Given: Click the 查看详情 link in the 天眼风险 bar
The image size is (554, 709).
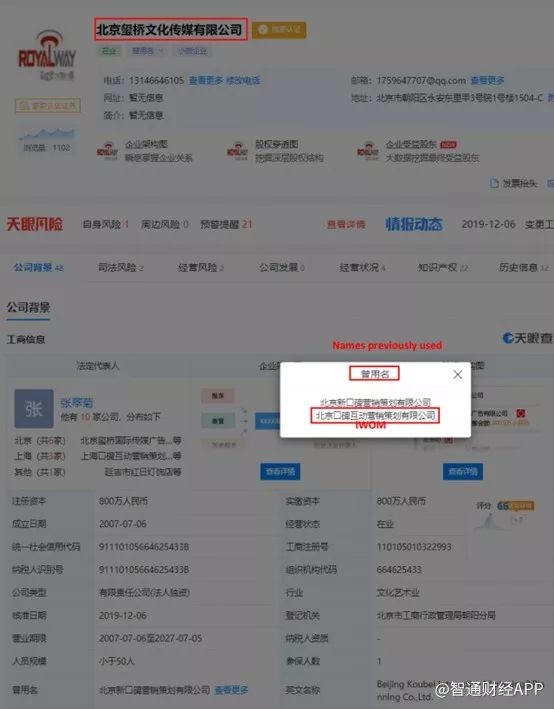Looking at the screenshot, I should pos(346,224).
